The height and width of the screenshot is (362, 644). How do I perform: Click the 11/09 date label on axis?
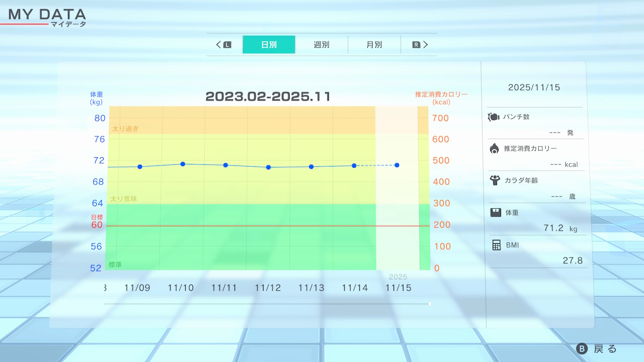137,288
